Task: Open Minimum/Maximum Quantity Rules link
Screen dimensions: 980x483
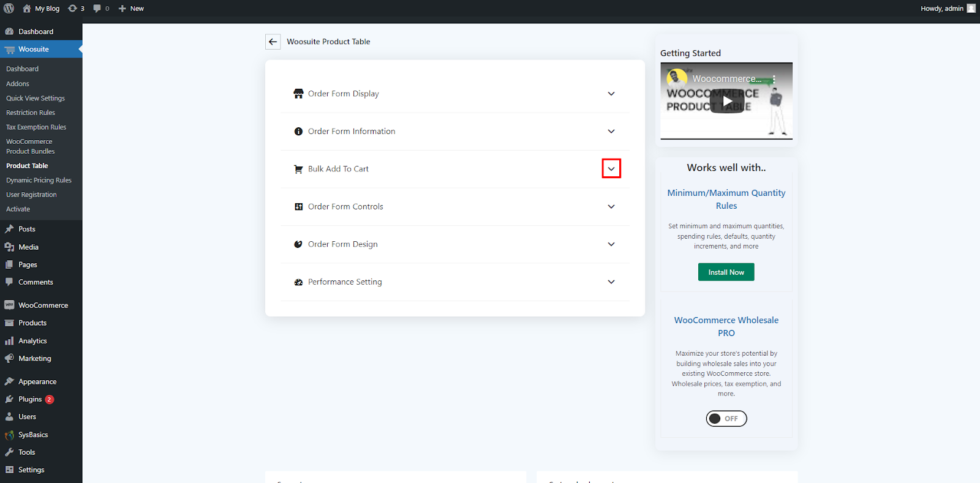Action: point(726,199)
